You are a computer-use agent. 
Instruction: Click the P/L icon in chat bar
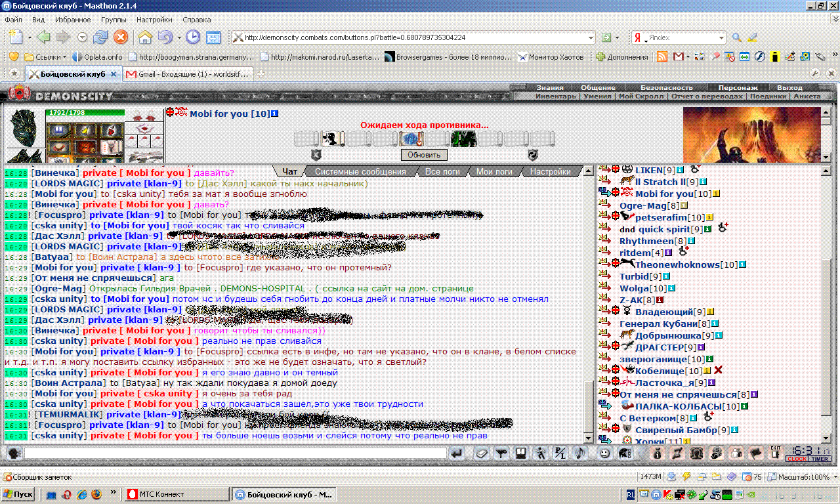560,453
